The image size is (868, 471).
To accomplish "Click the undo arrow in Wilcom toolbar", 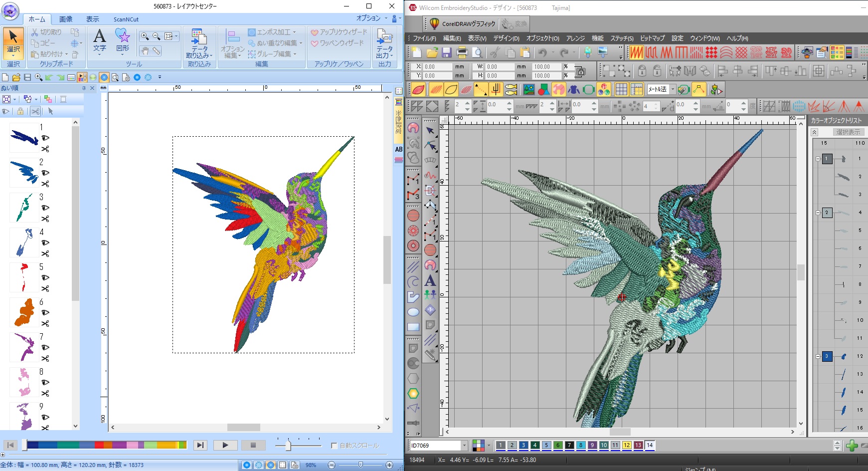I will 542,52.
